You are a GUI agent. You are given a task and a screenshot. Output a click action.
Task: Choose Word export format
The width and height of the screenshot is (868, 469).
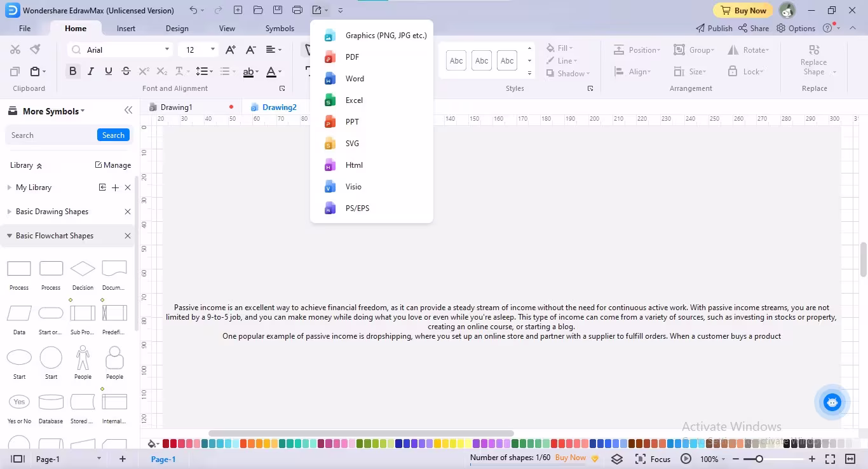pos(372,79)
